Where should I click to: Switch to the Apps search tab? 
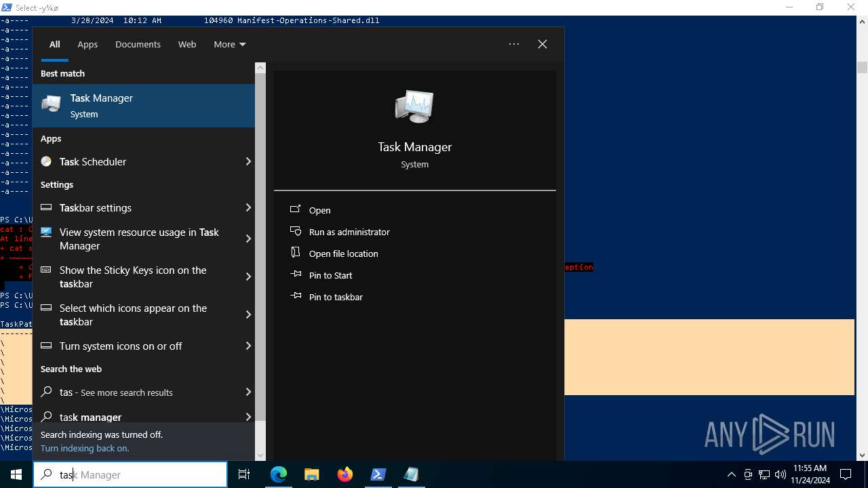click(x=87, y=44)
